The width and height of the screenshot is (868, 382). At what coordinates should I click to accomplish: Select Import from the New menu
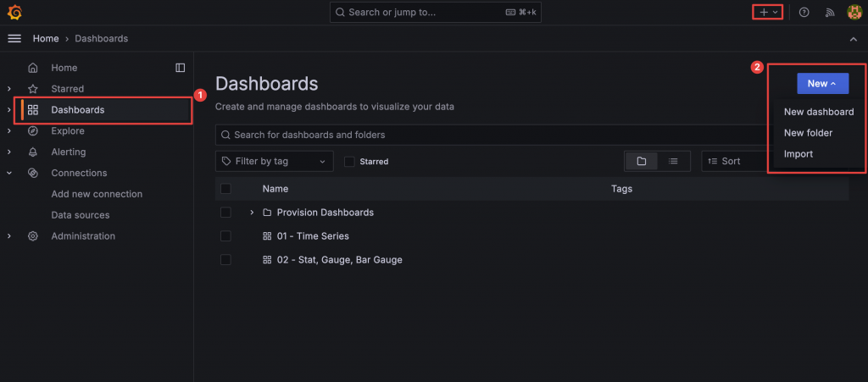(798, 154)
